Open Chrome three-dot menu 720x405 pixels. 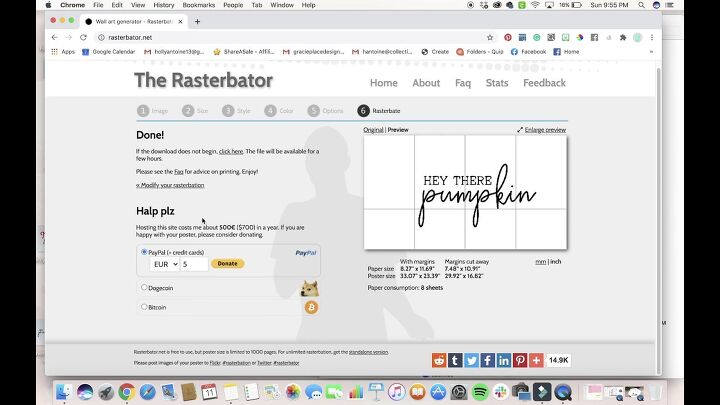[652, 38]
